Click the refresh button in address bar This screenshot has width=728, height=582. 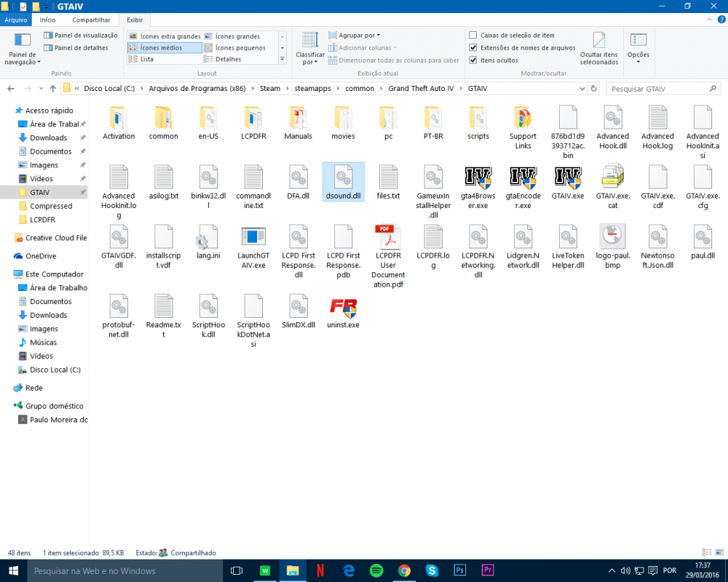593,88
